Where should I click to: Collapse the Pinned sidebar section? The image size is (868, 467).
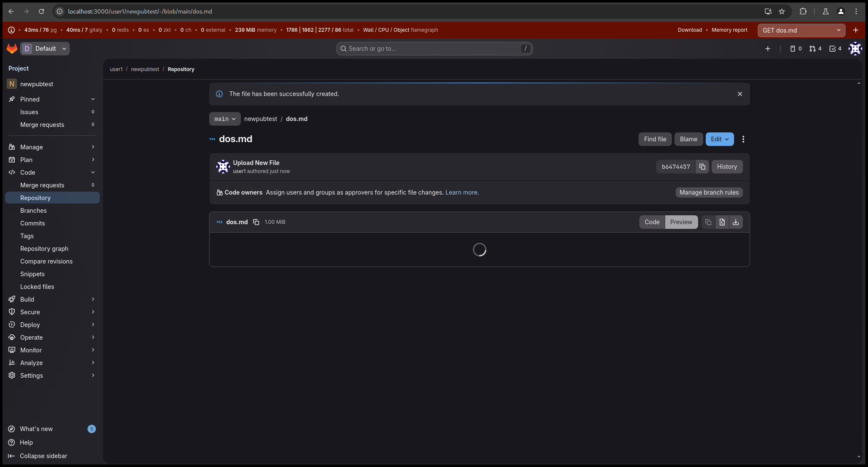coord(93,99)
